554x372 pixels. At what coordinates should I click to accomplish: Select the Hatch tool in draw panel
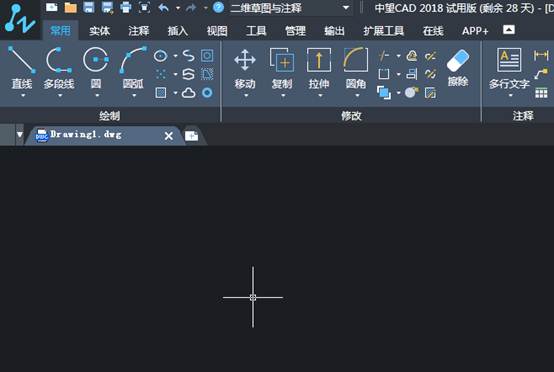[x=160, y=93]
